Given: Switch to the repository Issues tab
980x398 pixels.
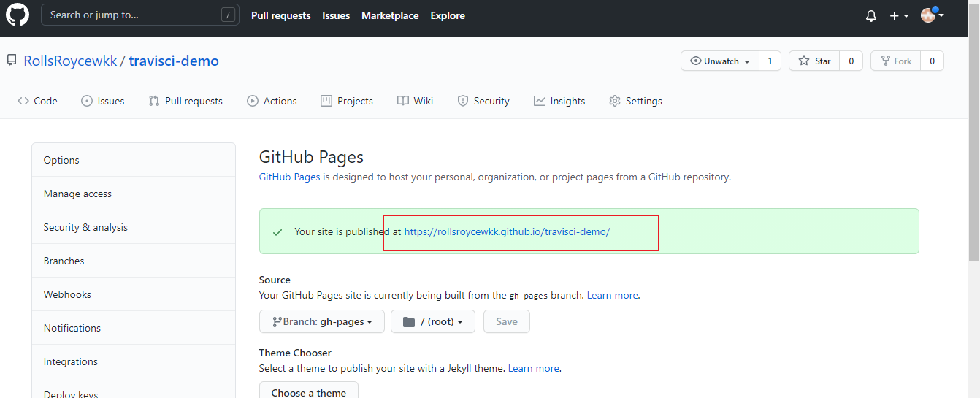Looking at the screenshot, I should 102,101.
